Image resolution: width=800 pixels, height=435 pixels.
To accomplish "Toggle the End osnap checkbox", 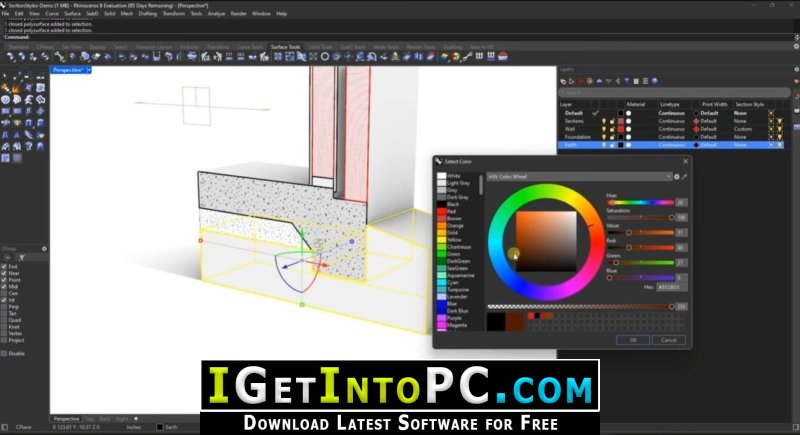I will coord(4,266).
